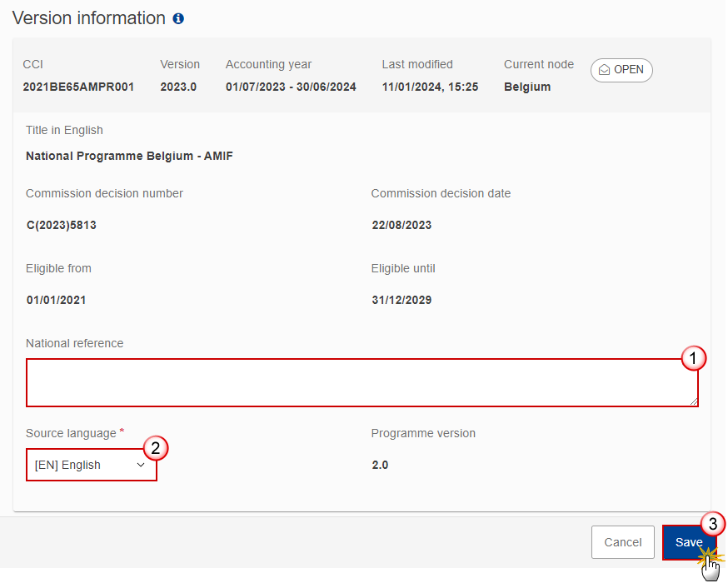The image size is (728, 583).
Task: Click accounting year 01/07/2023 - 30/06/2024
Action: pos(291,87)
